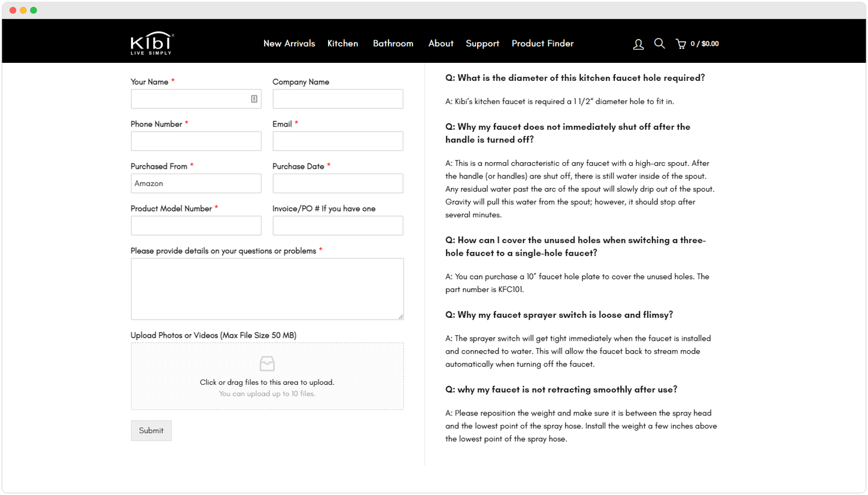
Task: Focus the Phone Number input field
Action: 196,141
